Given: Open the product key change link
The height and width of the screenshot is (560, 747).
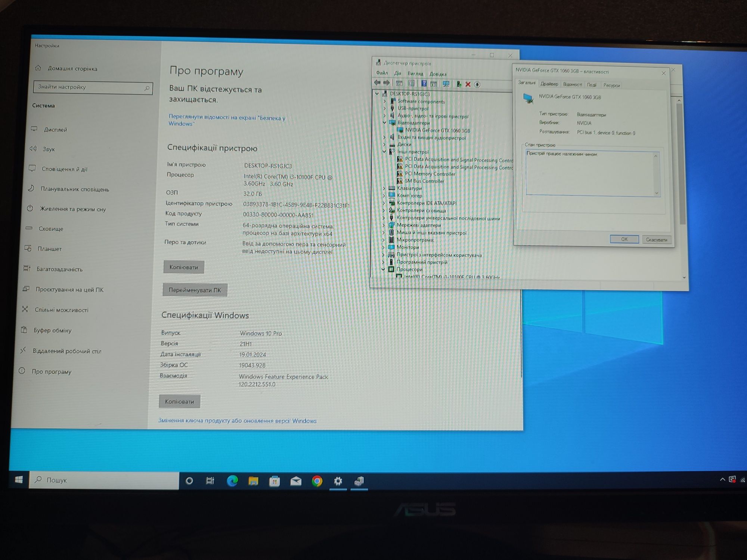Looking at the screenshot, I should point(237,420).
